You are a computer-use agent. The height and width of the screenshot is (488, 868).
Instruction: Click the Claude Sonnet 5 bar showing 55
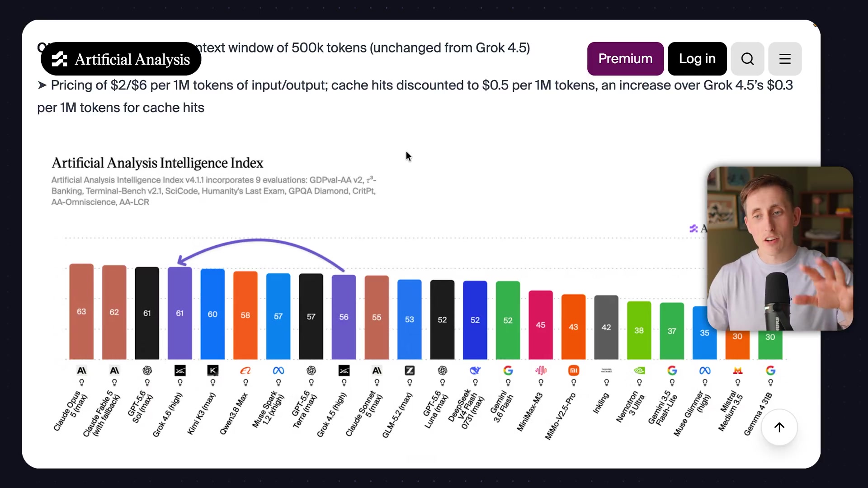click(x=377, y=318)
